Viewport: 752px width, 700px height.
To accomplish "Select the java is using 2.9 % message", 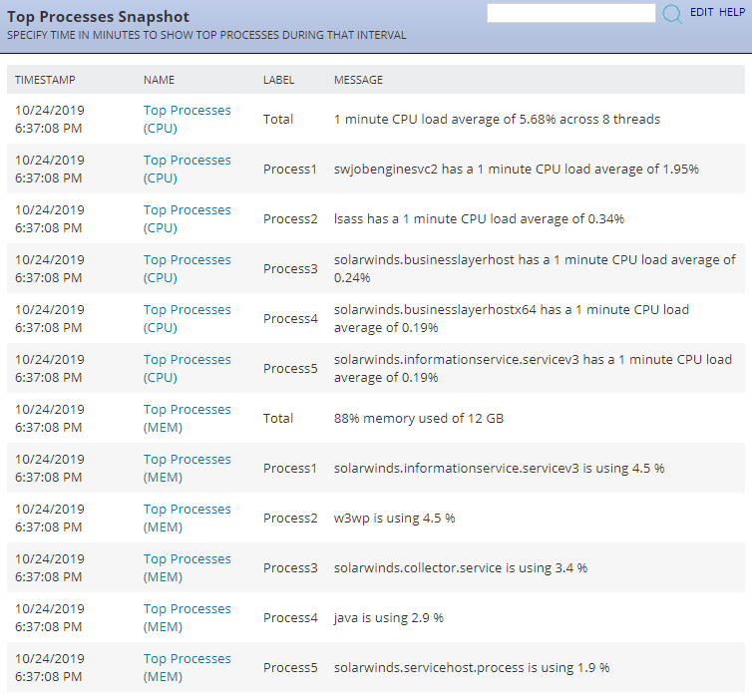I will pos(389,617).
